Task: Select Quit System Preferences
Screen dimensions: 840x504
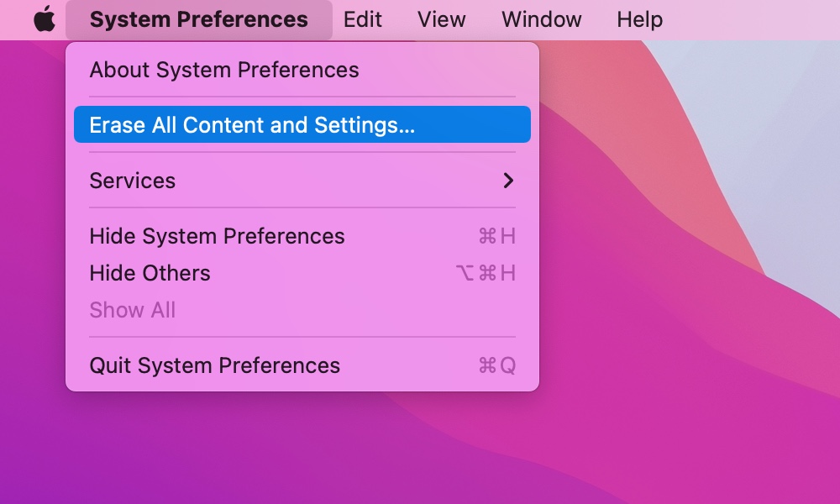Action: [x=302, y=365]
